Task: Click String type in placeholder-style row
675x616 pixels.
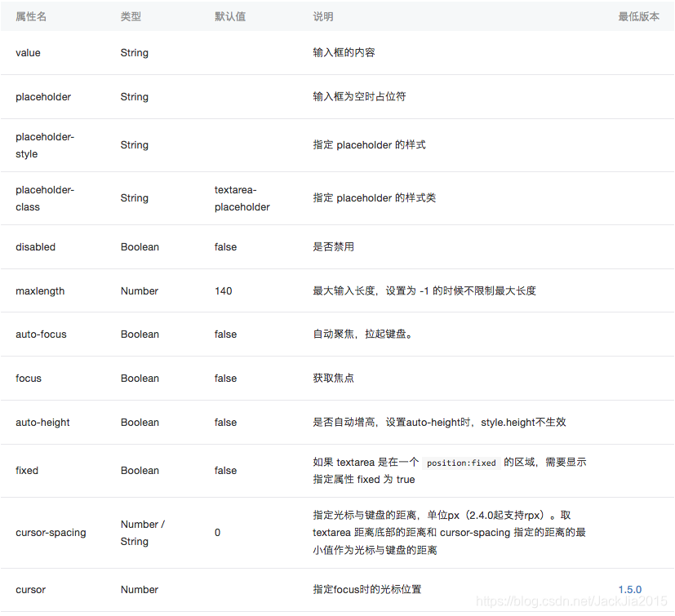Action: point(135,145)
